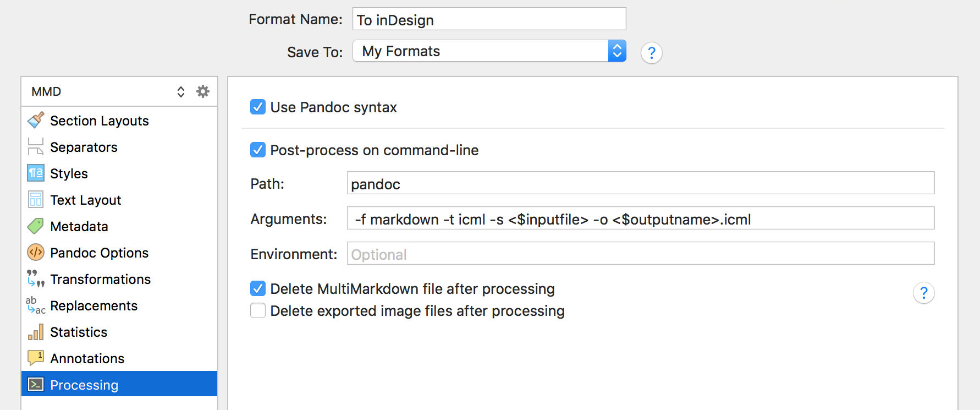Viewport: 980px width, 410px height.
Task: Click the Path field containing pandoc
Action: pyautogui.click(x=641, y=183)
